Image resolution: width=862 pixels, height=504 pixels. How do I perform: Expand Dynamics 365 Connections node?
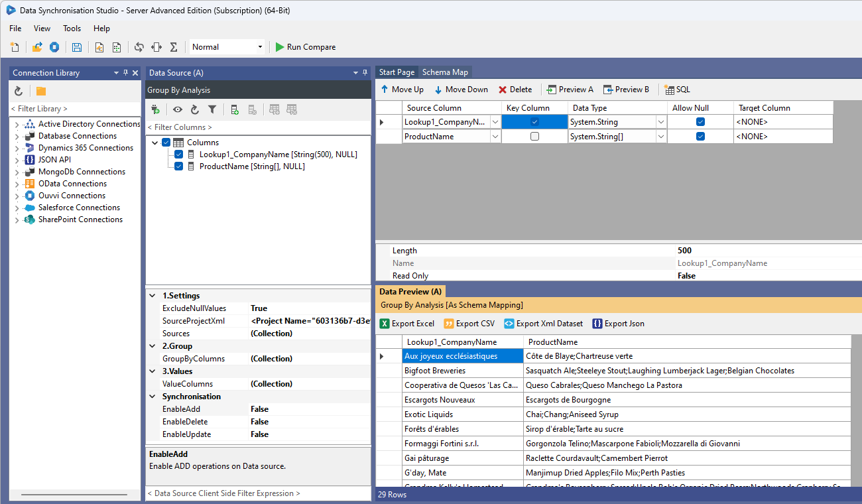pyautogui.click(x=17, y=148)
